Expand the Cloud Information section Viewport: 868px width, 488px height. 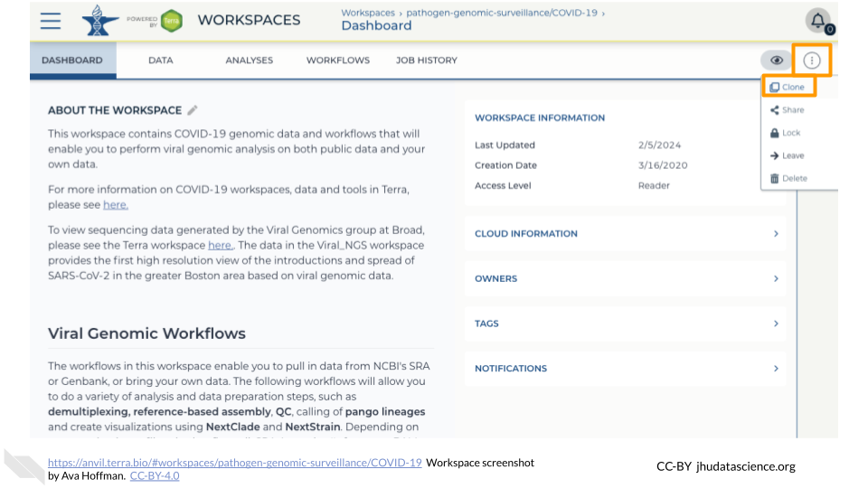tap(624, 234)
